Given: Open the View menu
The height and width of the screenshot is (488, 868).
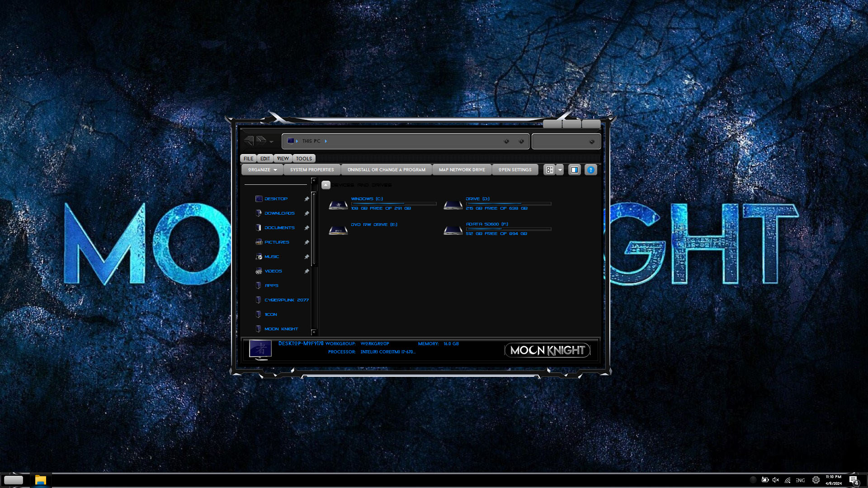Looking at the screenshot, I should pos(283,159).
